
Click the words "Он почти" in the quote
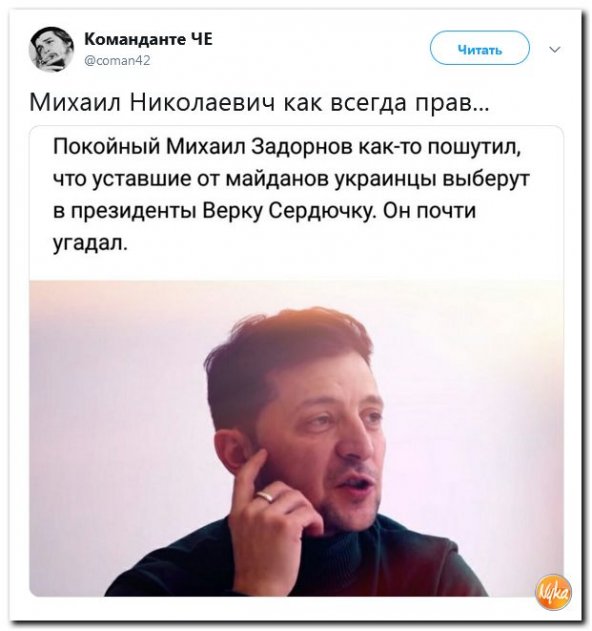click(x=429, y=210)
